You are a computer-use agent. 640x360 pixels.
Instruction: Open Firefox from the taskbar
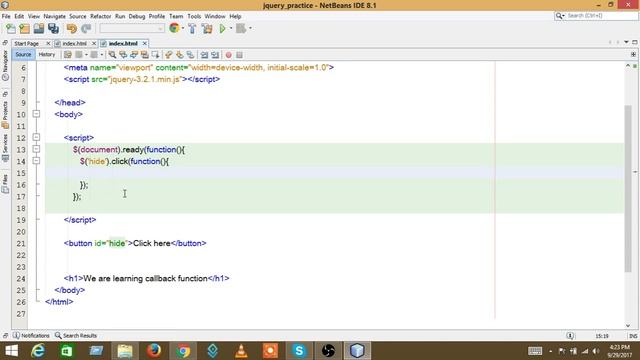[x=154, y=351]
